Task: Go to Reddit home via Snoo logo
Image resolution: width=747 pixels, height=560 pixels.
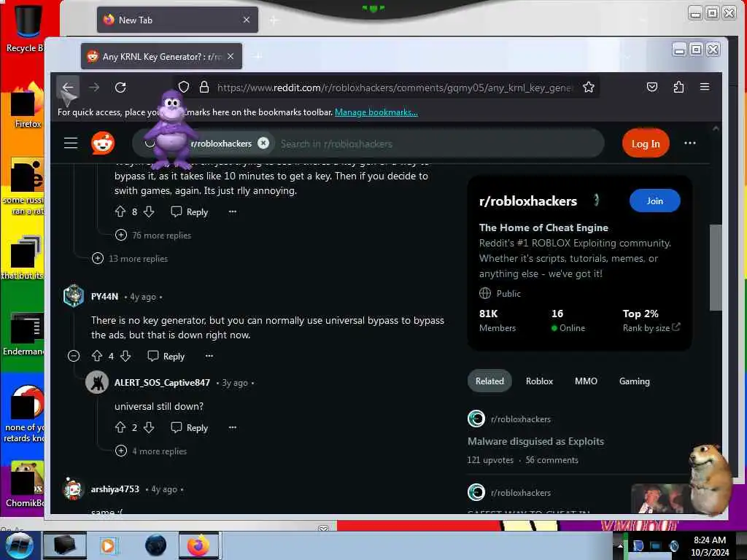Action: point(103,143)
